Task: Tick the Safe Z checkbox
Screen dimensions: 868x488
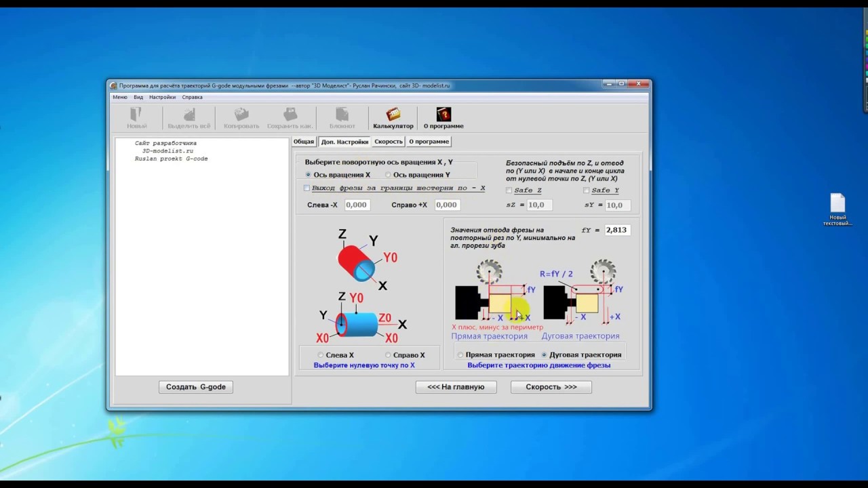Action: pos(509,190)
